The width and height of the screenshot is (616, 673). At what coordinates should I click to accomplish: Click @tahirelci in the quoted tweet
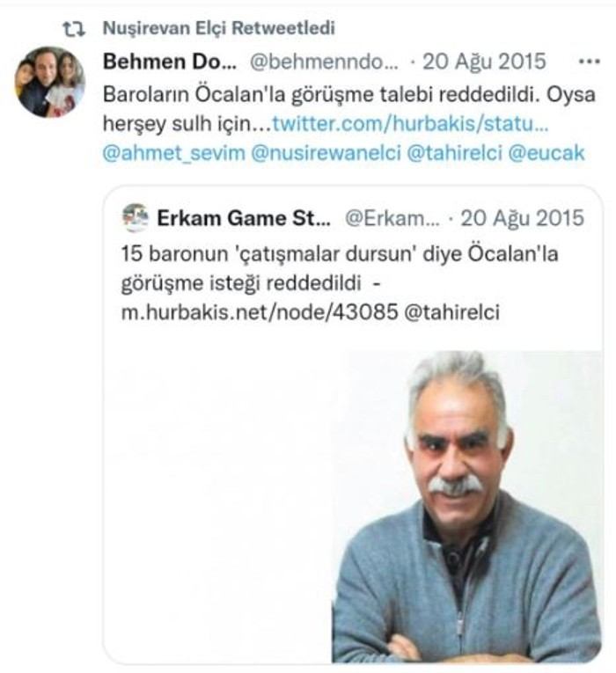[452, 312]
